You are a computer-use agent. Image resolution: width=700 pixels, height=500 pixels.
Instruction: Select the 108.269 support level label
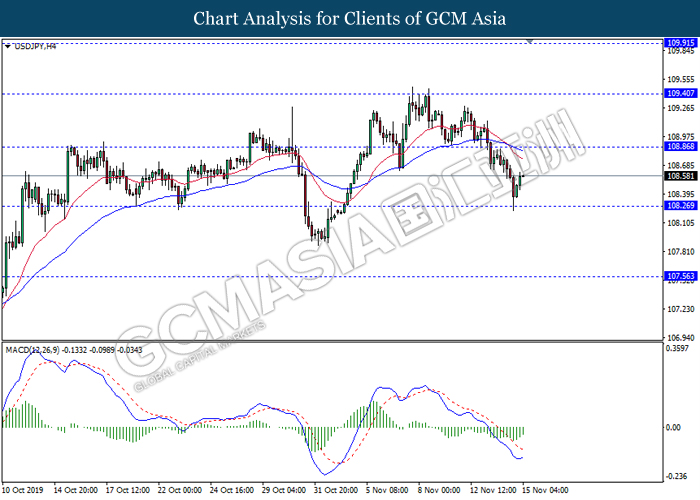pyautogui.click(x=680, y=205)
